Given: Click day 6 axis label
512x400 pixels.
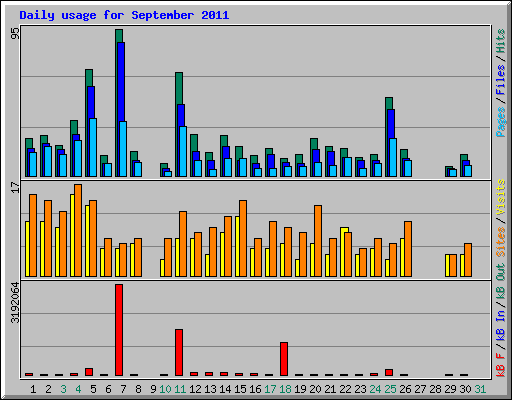Looking at the screenshot, I should pos(108,389).
